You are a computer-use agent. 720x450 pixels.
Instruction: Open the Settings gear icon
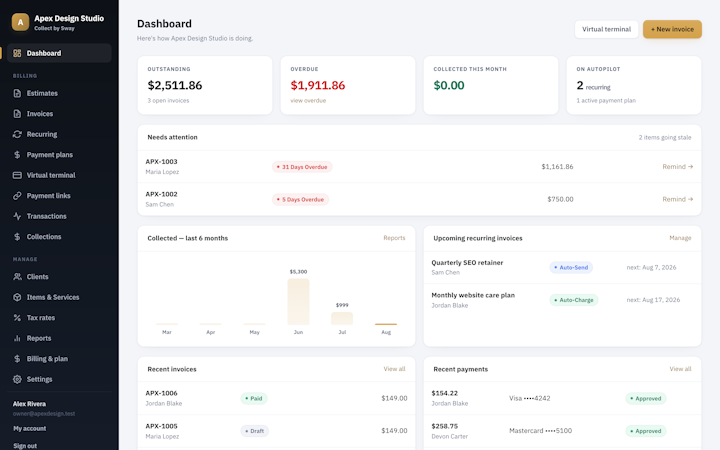[x=17, y=379]
